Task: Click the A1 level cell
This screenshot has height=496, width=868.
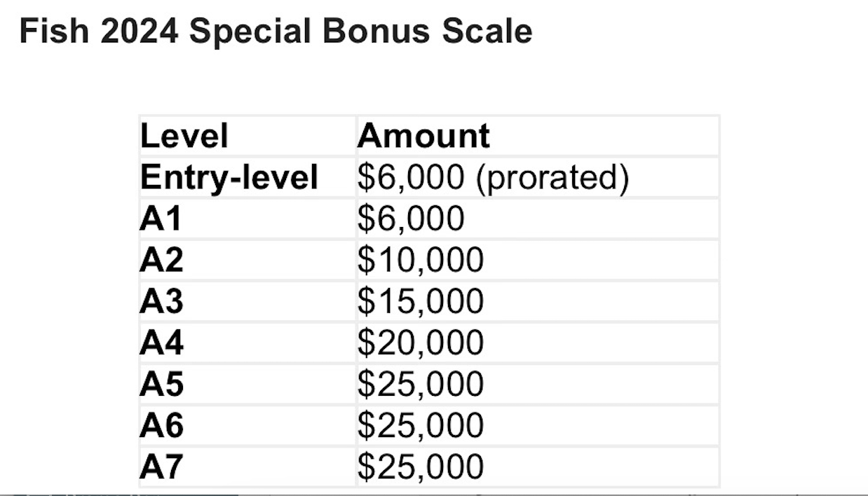Action: (x=161, y=219)
